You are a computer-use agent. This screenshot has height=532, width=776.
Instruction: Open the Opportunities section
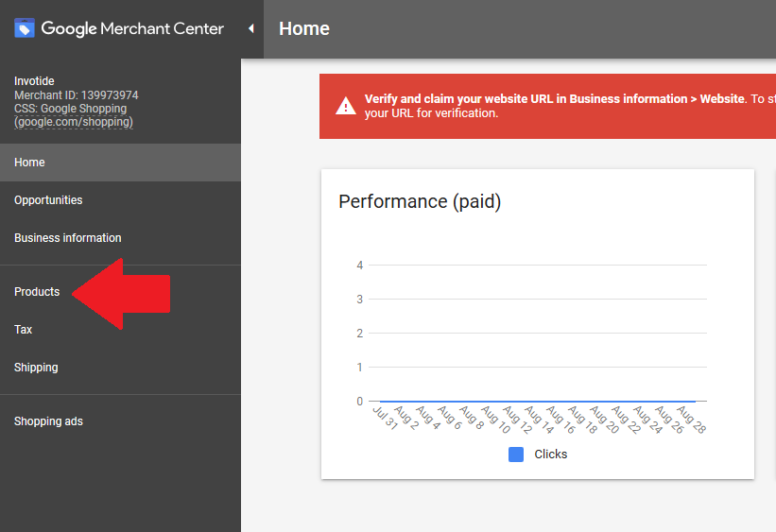point(48,200)
